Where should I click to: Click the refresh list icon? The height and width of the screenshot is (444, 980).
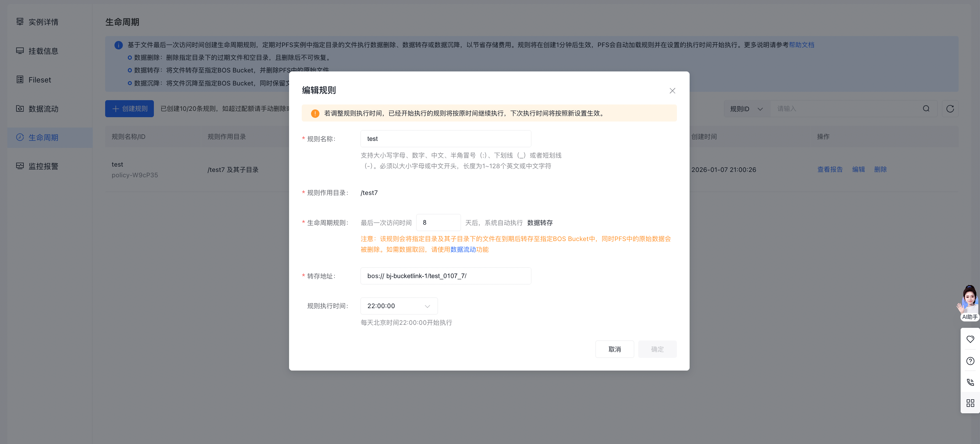(950, 109)
